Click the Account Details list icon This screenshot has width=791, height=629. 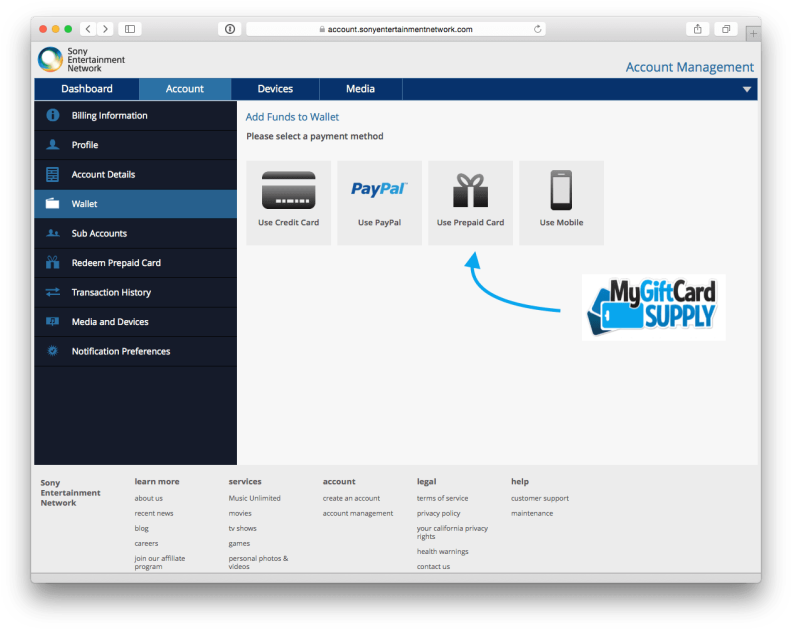tap(52, 175)
